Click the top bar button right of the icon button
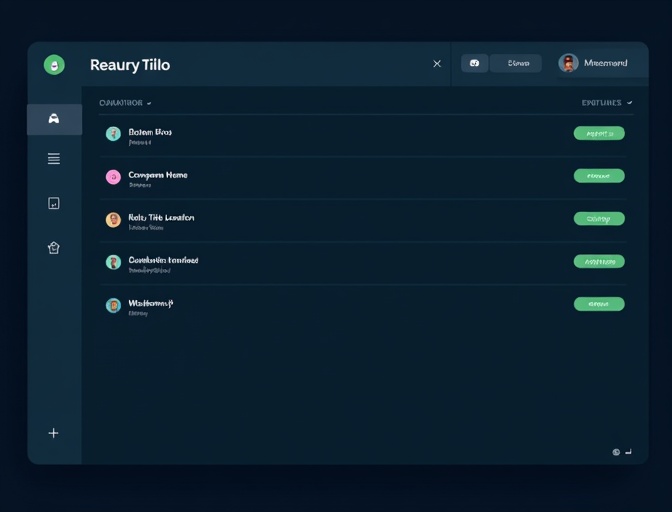The width and height of the screenshot is (672, 512). (516, 63)
